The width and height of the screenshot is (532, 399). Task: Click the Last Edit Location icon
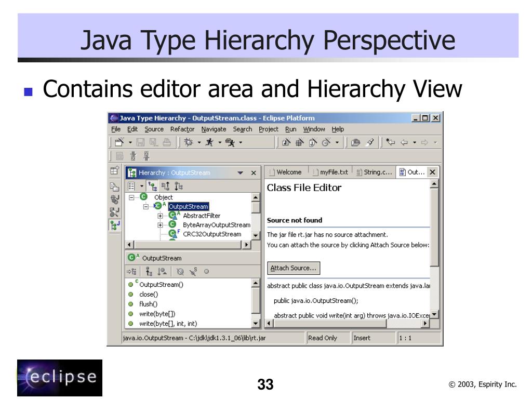pos(391,142)
